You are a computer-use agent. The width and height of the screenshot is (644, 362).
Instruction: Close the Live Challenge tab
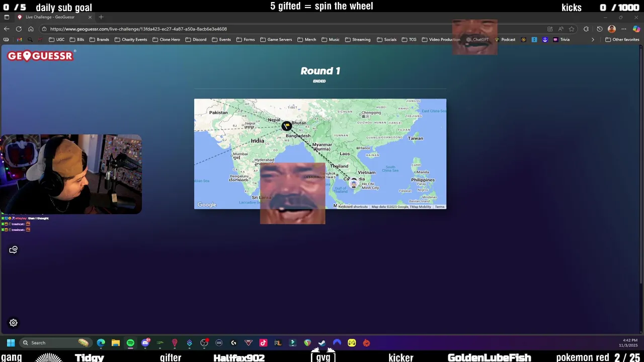pos(90,17)
